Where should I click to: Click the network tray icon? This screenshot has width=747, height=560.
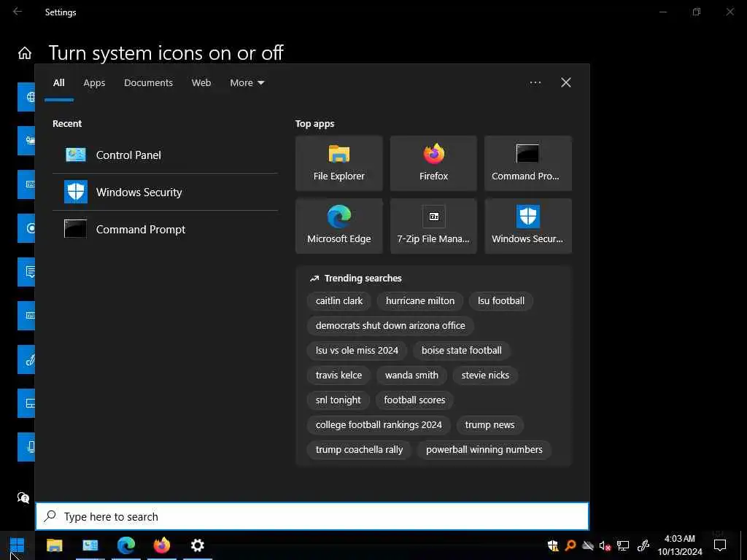(x=623, y=545)
